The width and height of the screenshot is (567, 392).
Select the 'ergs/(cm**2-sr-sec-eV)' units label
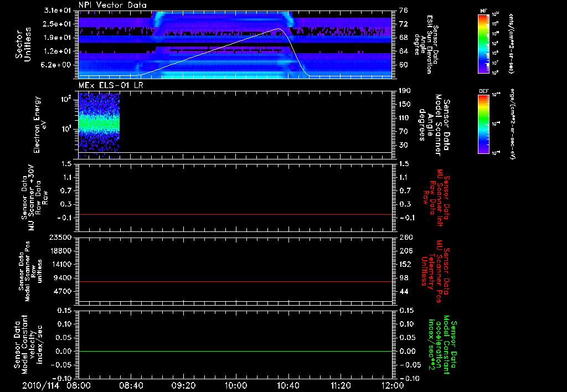512,123
